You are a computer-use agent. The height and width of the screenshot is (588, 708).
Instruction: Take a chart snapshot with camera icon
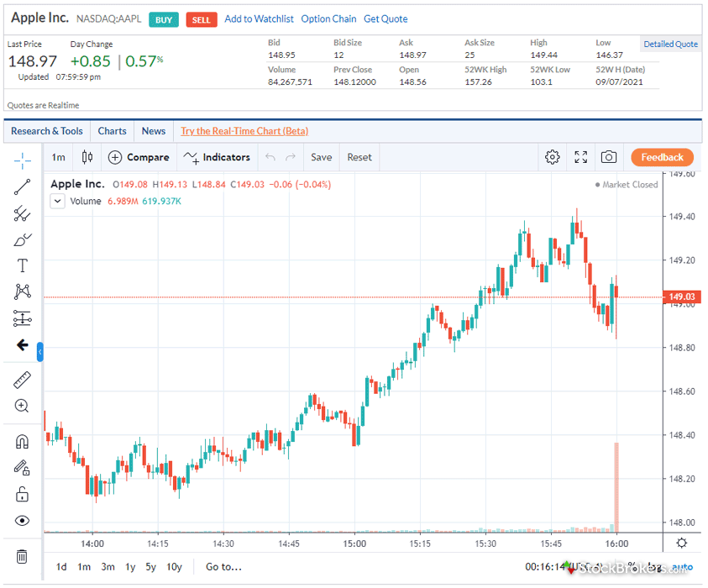pos(609,157)
